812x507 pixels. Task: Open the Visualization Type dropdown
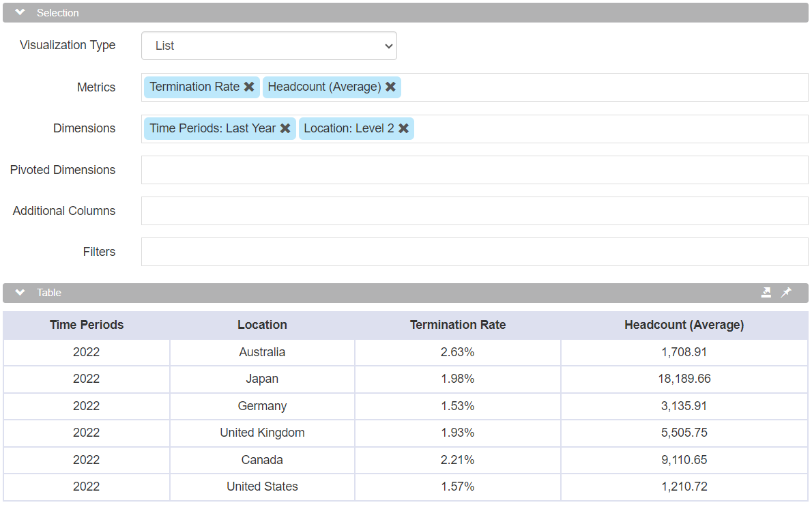click(x=269, y=46)
